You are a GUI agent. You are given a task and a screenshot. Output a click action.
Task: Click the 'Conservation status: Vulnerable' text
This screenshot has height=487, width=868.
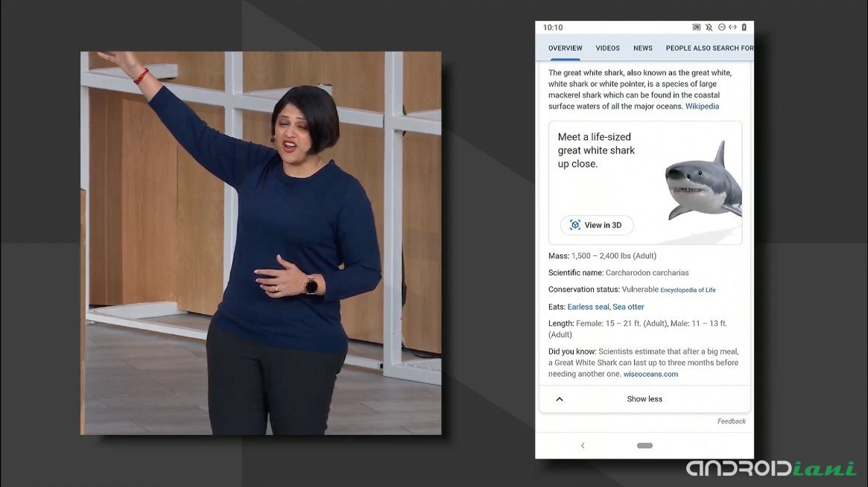click(604, 290)
